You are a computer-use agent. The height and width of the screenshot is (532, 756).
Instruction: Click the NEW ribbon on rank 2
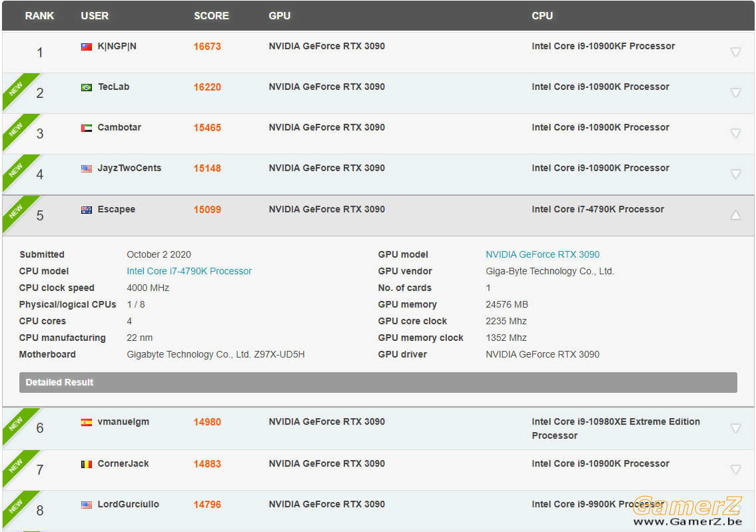click(17, 88)
